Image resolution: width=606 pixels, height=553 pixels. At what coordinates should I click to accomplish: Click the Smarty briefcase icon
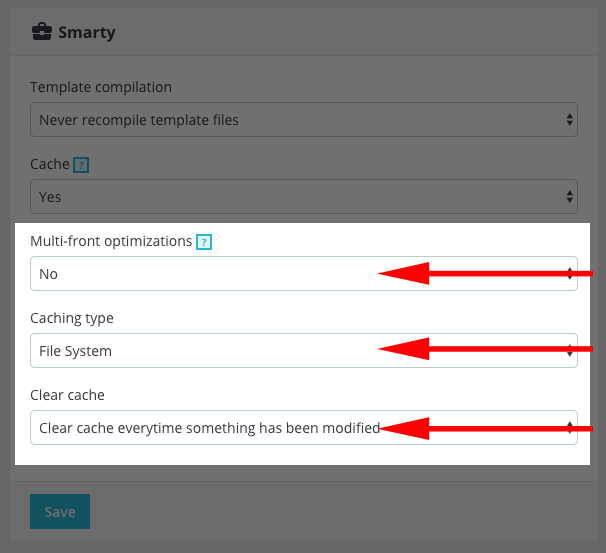click(x=42, y=32)
